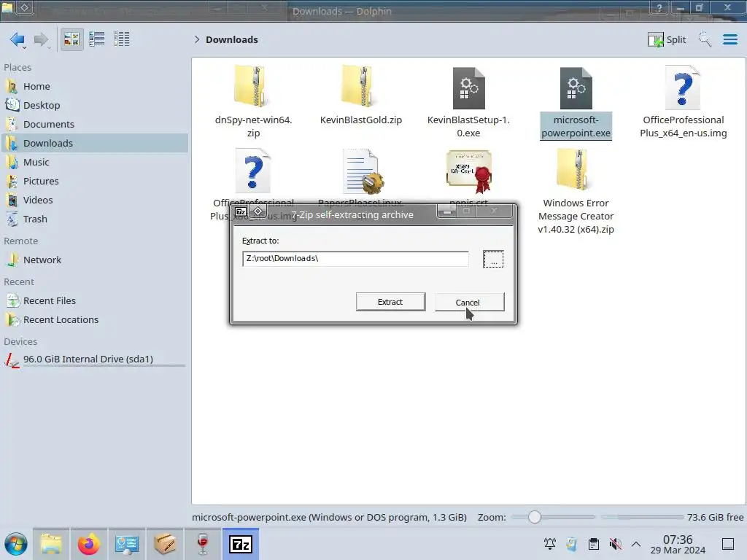Click the show desktop button
This screenshot has height=560, width=747.
point(728,544)
